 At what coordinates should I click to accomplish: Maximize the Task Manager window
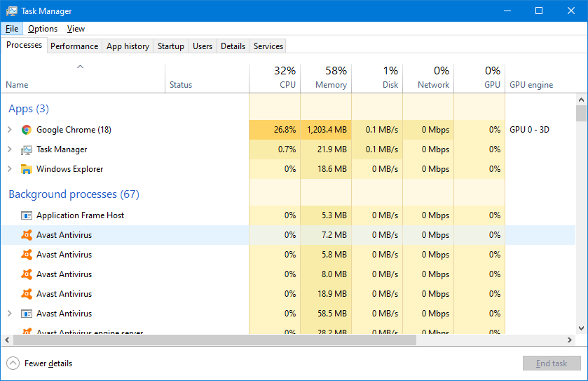539,11
